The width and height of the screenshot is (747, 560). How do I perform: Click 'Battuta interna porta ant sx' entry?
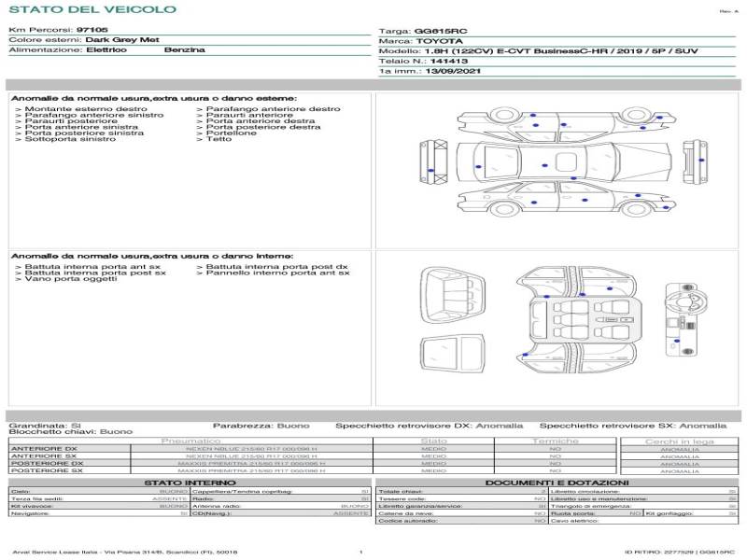(92, 267)
